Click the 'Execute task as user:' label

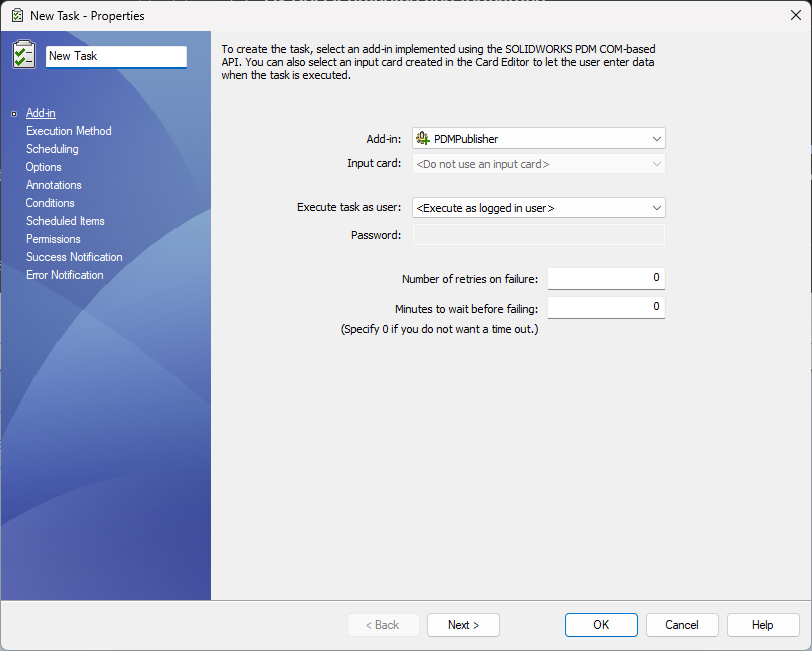pyautogui.click(x=349, y=207)
